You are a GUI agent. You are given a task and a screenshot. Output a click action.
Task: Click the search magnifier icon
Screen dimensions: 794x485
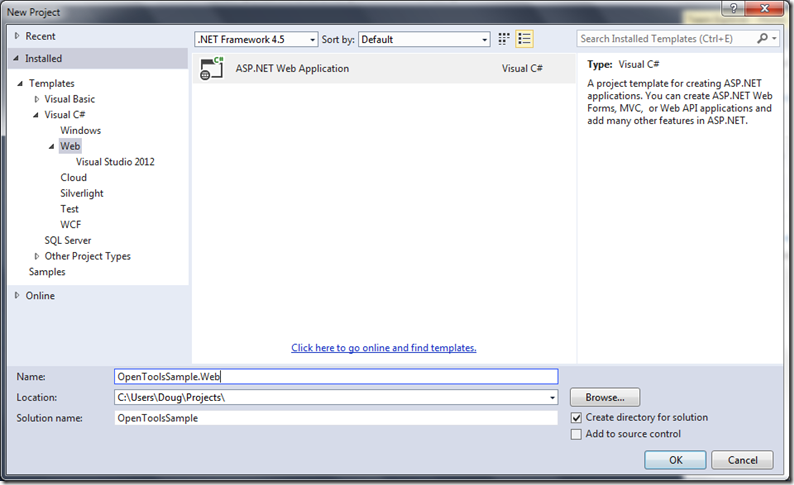(x=762, y=38)
